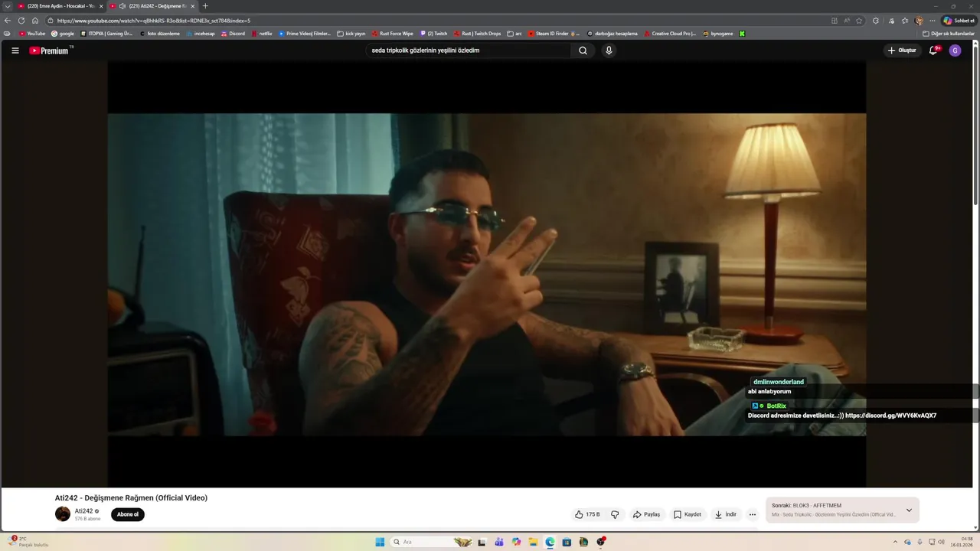
Task: Open the ITOPYA Gaming bookmark
Action: (x=106, y=34)
